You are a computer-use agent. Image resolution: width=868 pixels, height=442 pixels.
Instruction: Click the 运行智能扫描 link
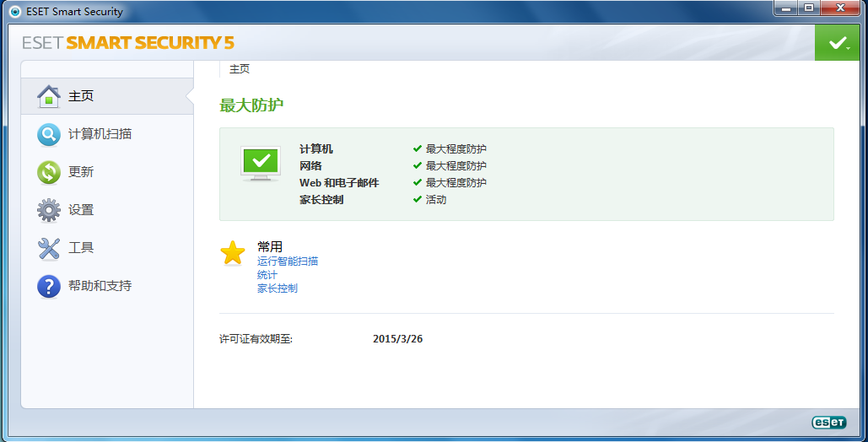point(288,261)
